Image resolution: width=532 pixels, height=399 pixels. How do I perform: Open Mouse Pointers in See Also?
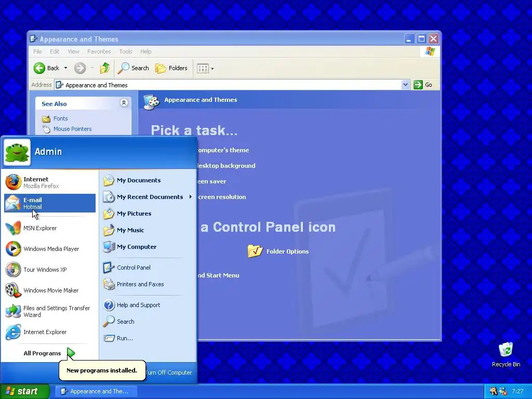[x=66, y=129]
